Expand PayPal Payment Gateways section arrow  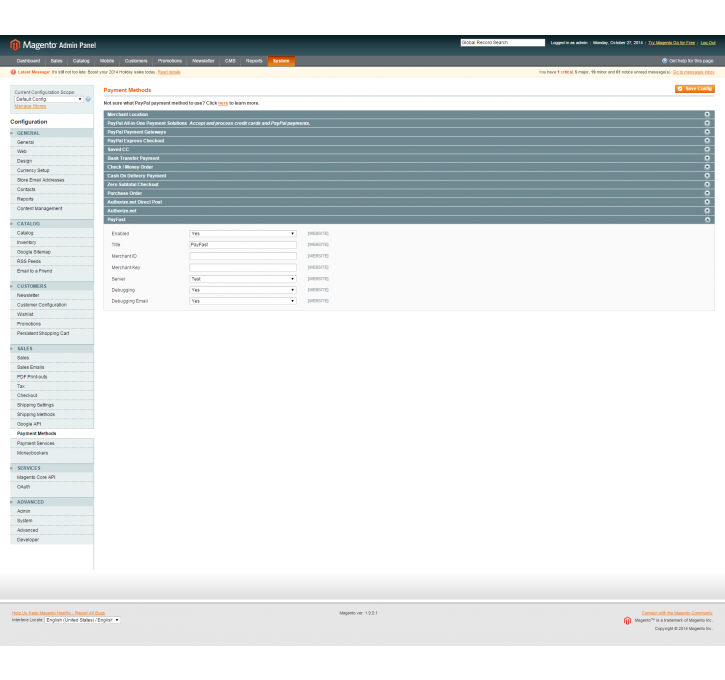click(x=707, y=132)
